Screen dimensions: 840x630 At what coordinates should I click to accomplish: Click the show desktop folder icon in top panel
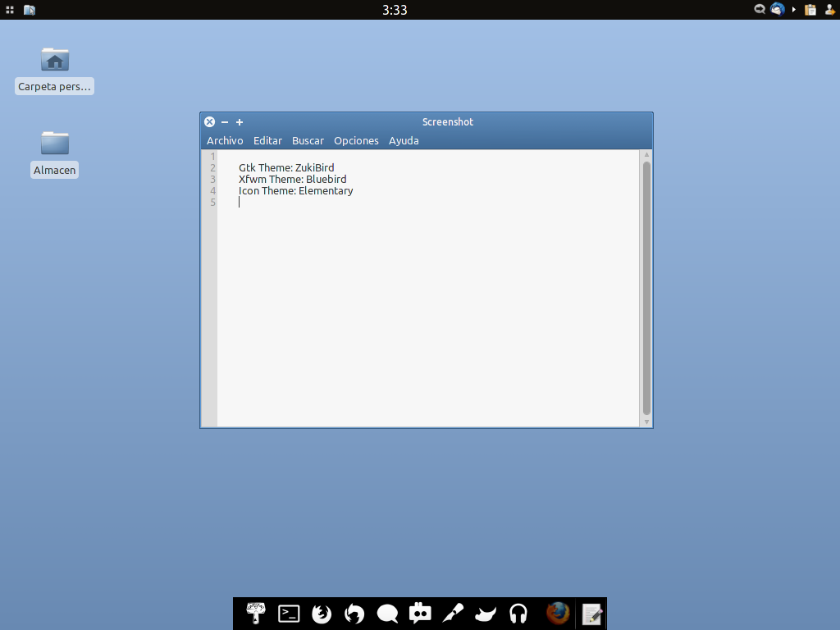pos(30,10)
